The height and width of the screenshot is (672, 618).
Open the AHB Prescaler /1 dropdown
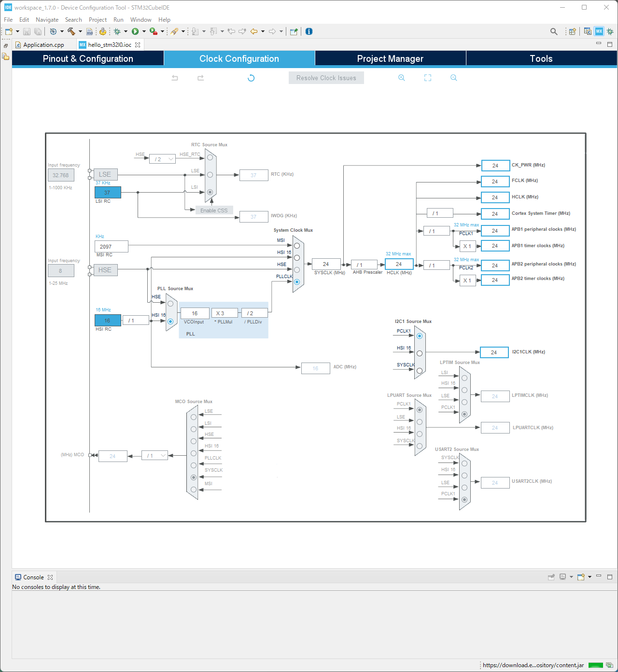coord(365,265)
